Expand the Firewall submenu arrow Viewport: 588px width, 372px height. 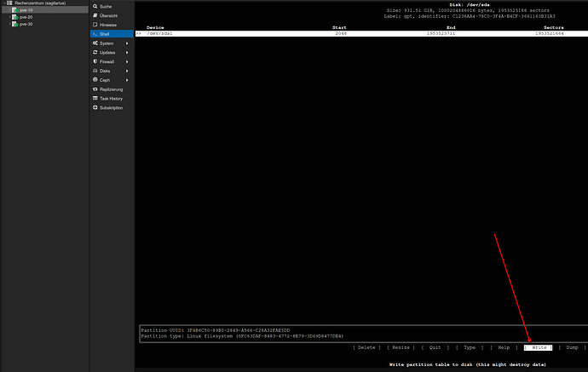pos(127,62)
